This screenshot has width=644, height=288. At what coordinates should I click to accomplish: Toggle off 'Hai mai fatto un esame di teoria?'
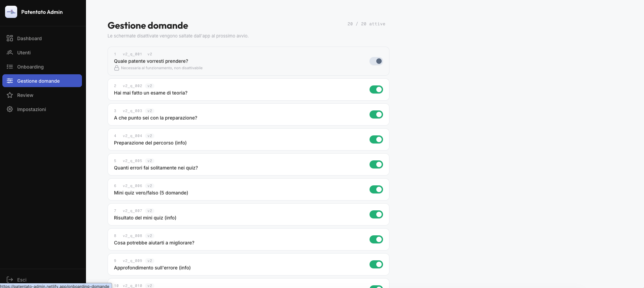[x=376, y=89]
